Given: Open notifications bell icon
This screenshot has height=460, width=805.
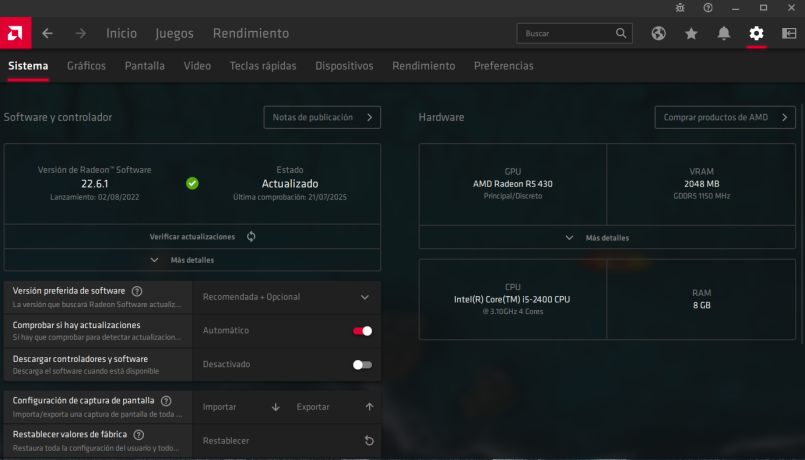Looking at the screenshot, I should click(724, 33).
